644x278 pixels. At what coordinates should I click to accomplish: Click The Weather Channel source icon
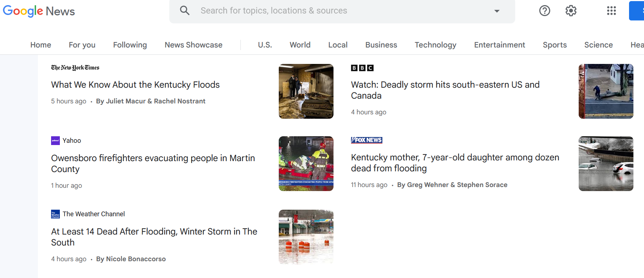pyautogui.click(x=55, y=214)
